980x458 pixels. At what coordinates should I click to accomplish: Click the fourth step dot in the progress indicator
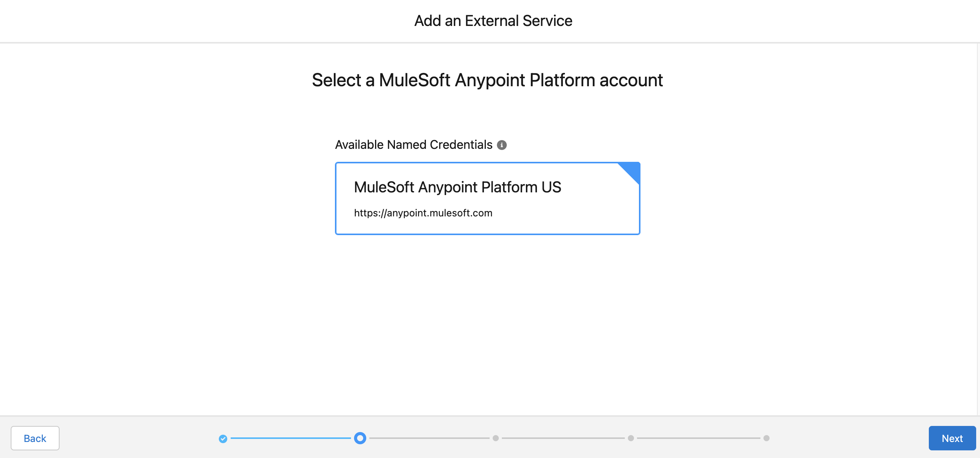tap(631, 439)
